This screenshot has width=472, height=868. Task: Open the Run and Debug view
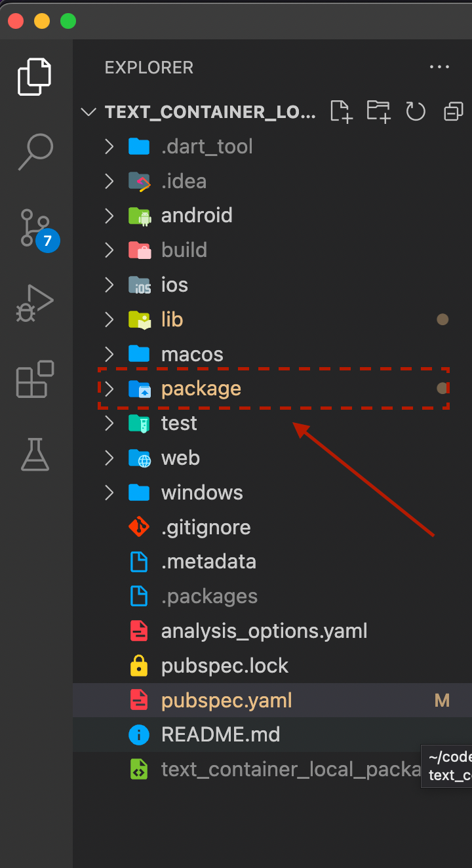35,304
